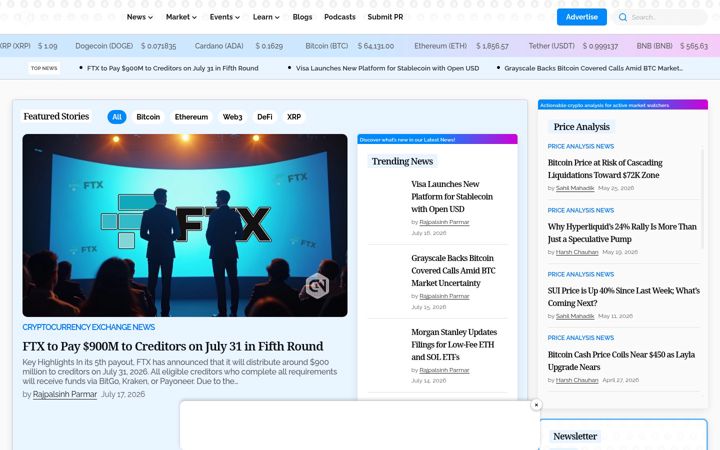
Task: Click Sahil Mahadik author under SUI Price article
Action: 575,316
